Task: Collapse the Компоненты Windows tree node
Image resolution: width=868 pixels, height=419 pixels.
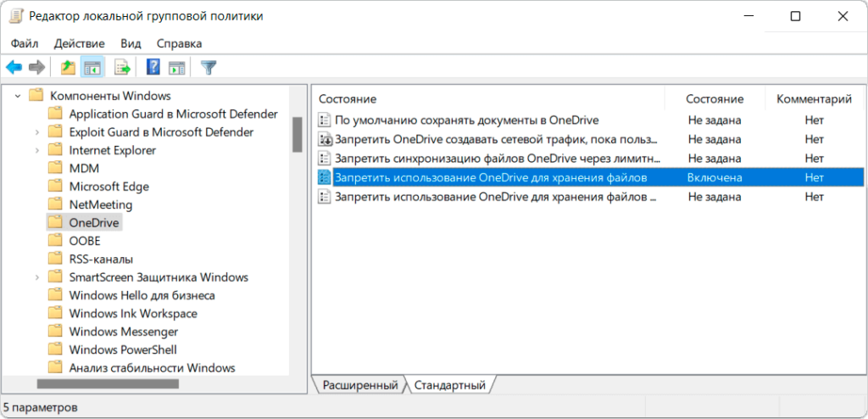Action: pyautogui.click(x=17, y=96)
